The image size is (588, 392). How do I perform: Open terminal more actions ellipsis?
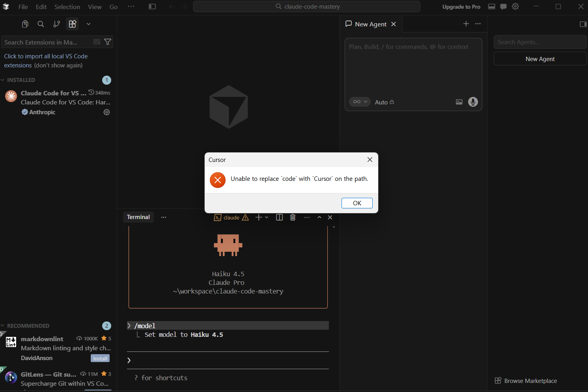[307, 217]
